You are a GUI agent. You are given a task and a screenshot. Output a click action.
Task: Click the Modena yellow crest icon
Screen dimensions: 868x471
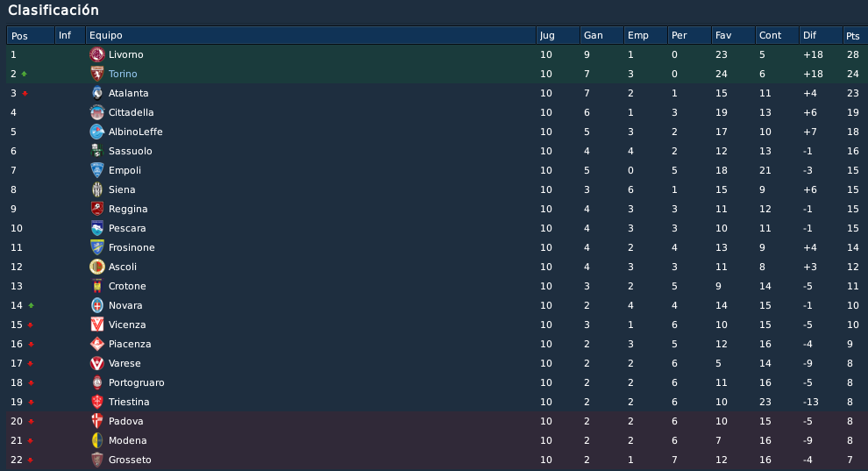(x=96, y=440)
